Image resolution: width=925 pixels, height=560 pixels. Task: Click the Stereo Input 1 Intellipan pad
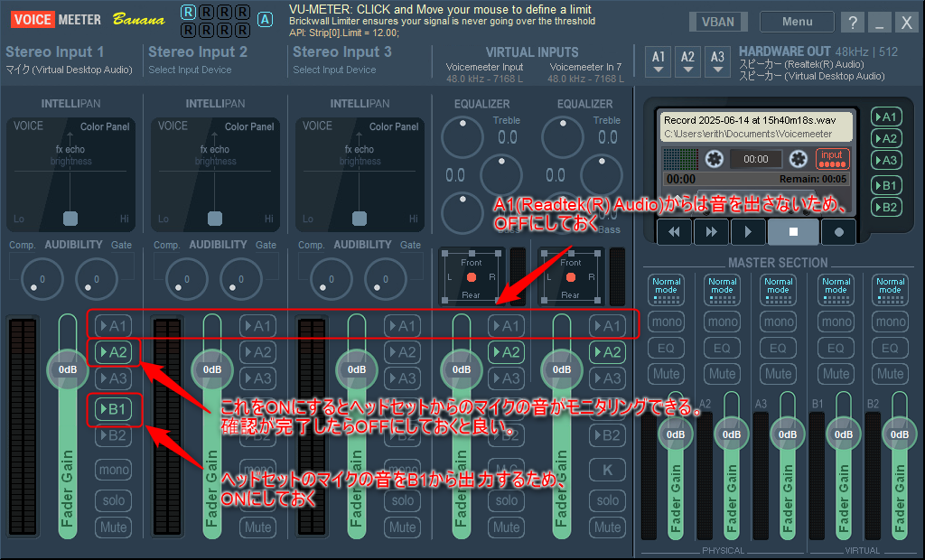70,174
